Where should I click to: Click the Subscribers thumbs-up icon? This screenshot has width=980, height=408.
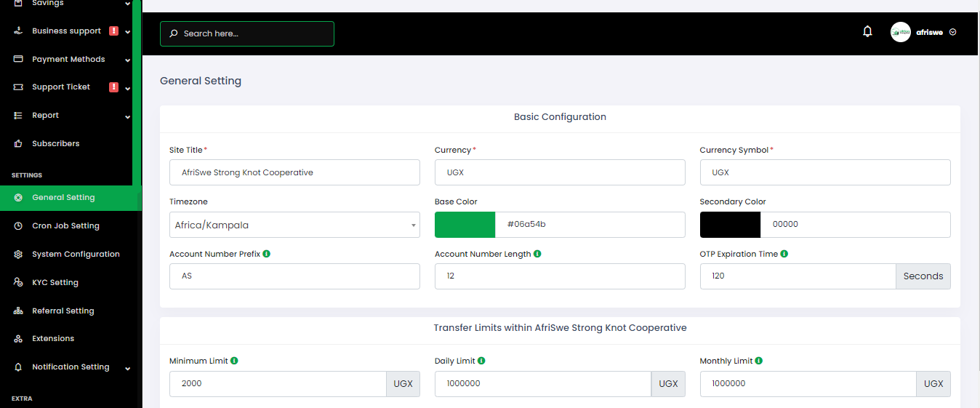point(18,144)
